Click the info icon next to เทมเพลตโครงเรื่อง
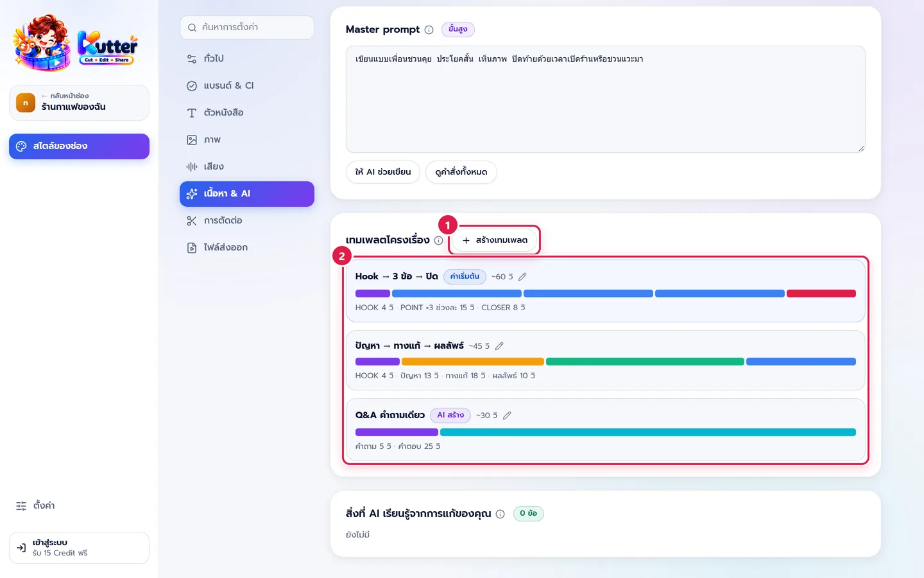 pyautogui.click(x=438, y=240)
